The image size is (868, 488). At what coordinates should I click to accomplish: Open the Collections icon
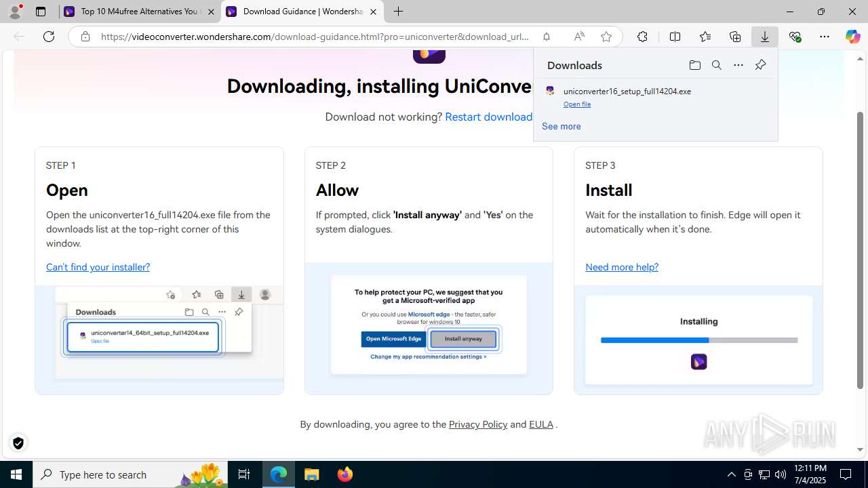(x=735, y=37)
